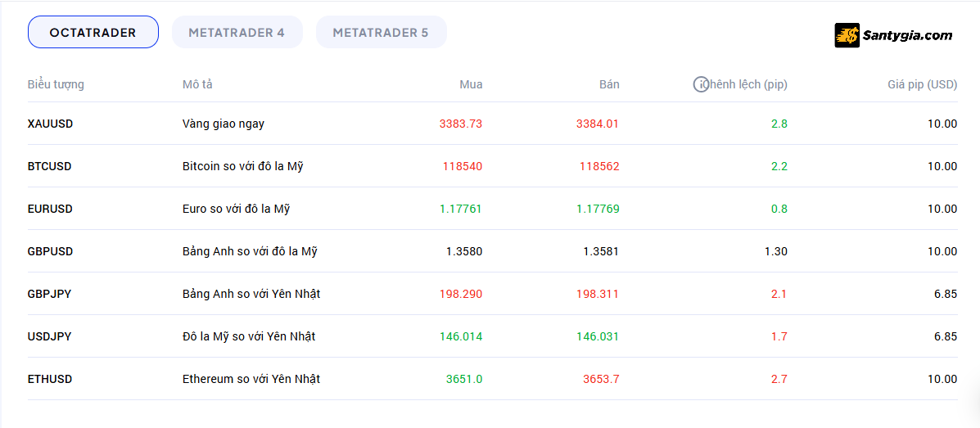980x428 pixels.
Task: Click GBPJPY spread value 2.1
Action: (x=779, y=294)
